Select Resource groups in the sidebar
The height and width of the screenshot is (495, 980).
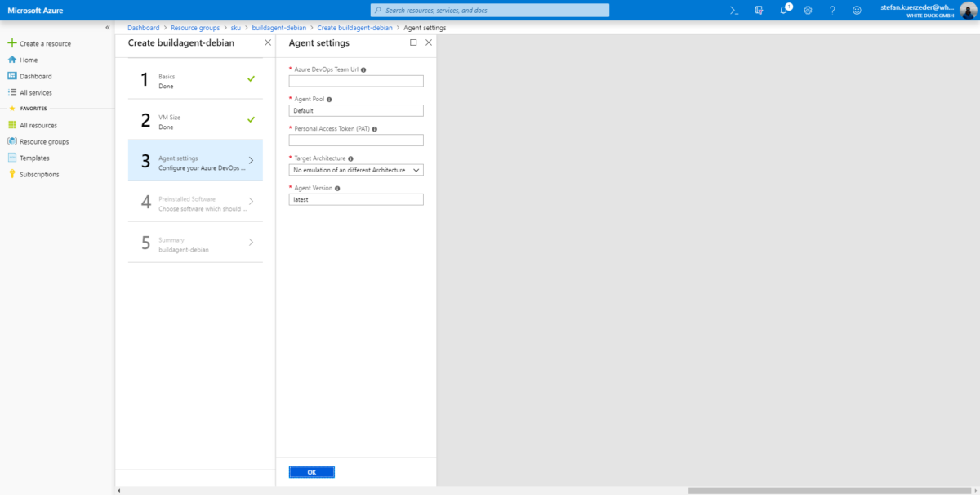pyautogui.click(x=44, y=141)
